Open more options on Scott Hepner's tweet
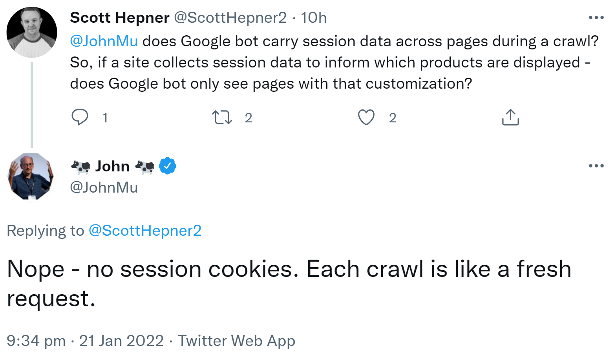The width and height of the screenshot is (616, 364). (x=596, y=16)
